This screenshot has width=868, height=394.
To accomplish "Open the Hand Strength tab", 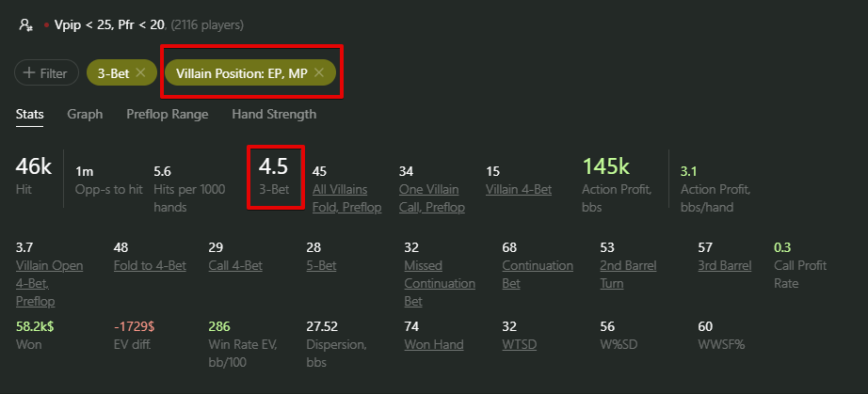I will pos(274,115).
